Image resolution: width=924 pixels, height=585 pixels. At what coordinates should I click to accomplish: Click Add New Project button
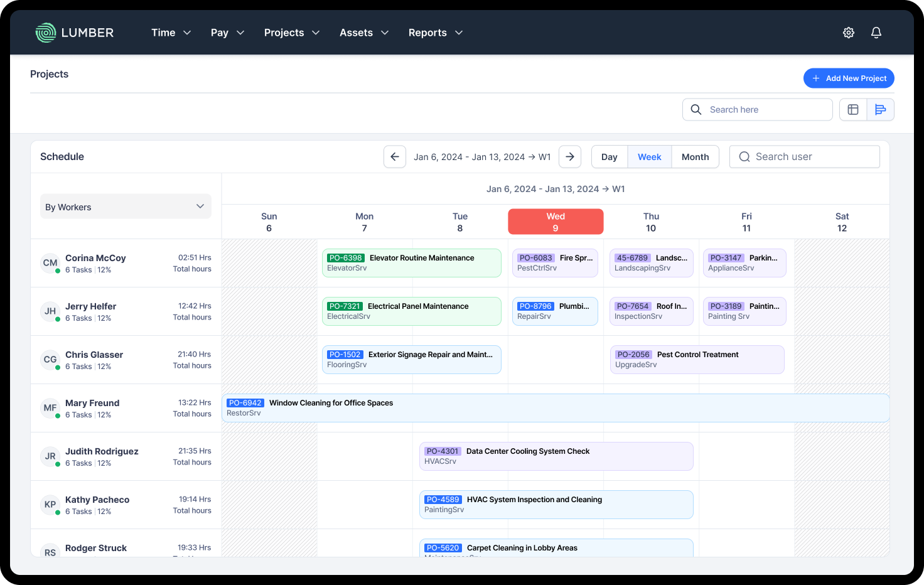pos(849,78)
